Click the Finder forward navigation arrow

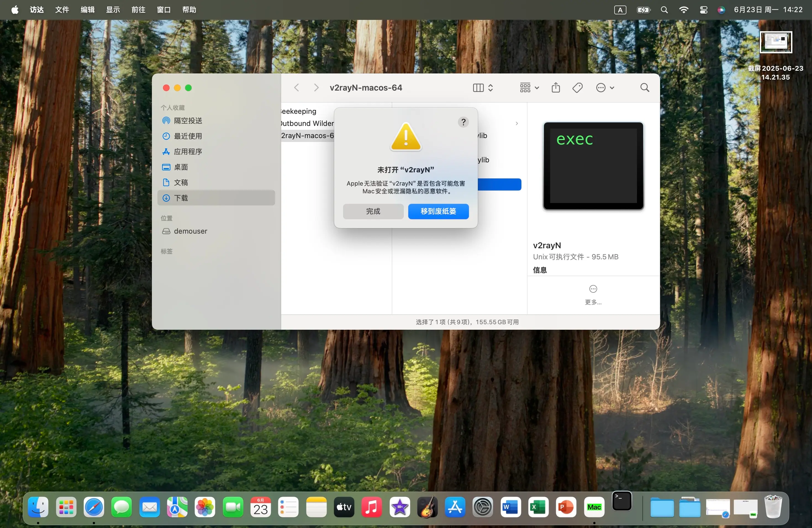coord(316,88)
